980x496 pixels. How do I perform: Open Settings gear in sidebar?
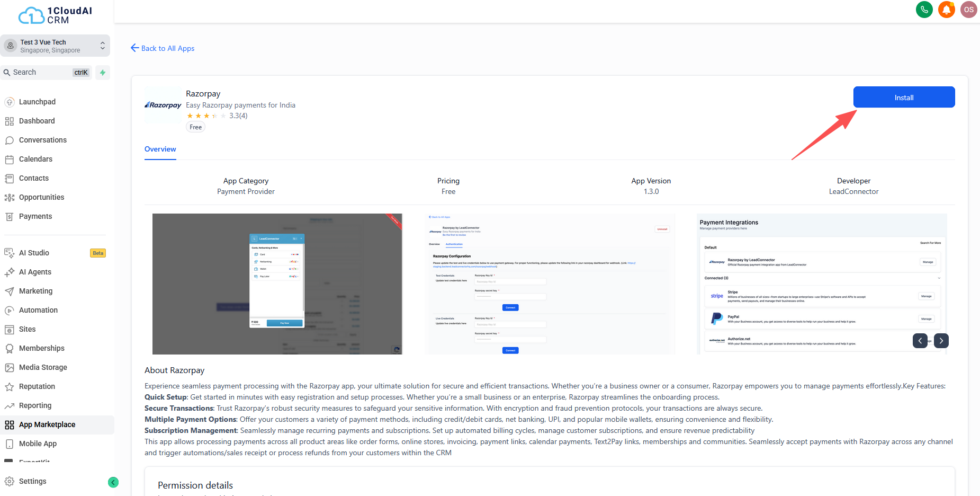coord(10,482)
